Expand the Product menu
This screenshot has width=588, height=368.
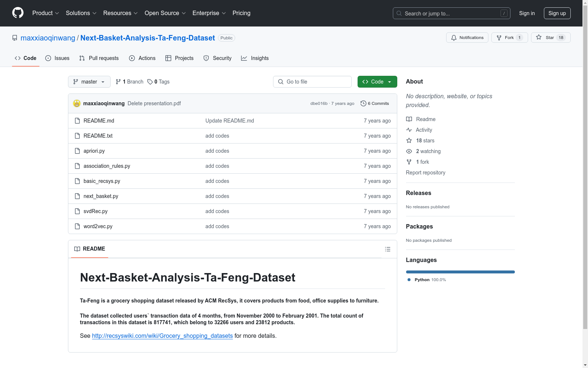click(x=46, y=13)
